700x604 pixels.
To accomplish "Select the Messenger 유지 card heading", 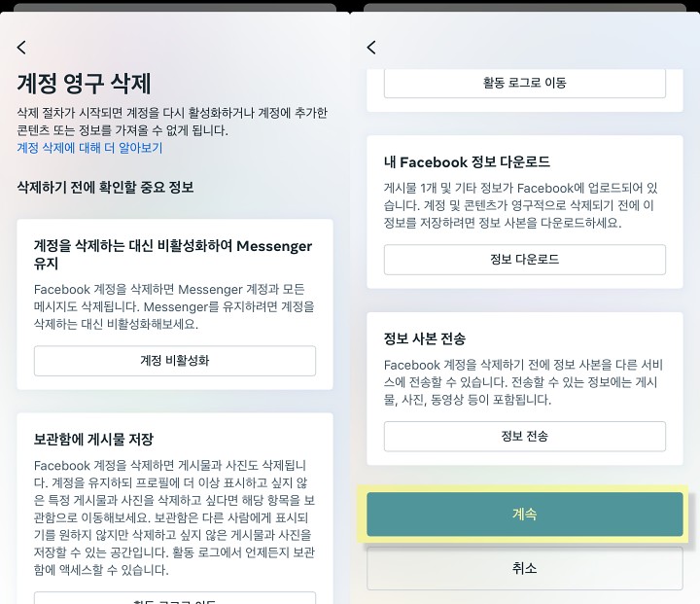I will (x=173, y=254).
